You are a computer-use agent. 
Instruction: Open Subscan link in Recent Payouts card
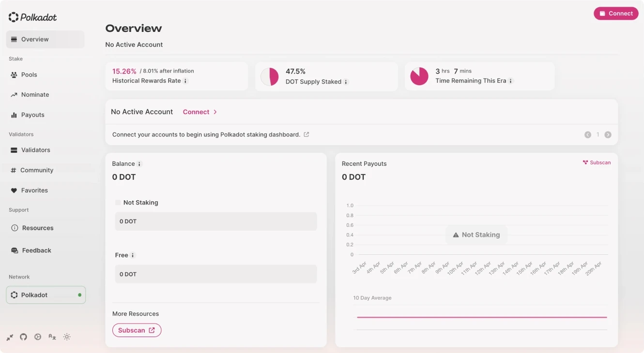click(597, 162)
